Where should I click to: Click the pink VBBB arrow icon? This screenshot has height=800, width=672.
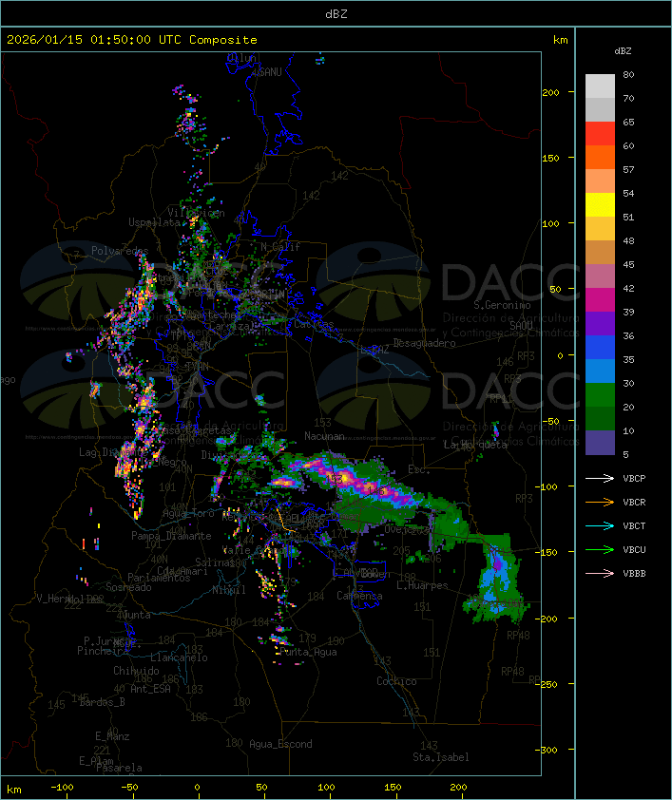(600, 573)
